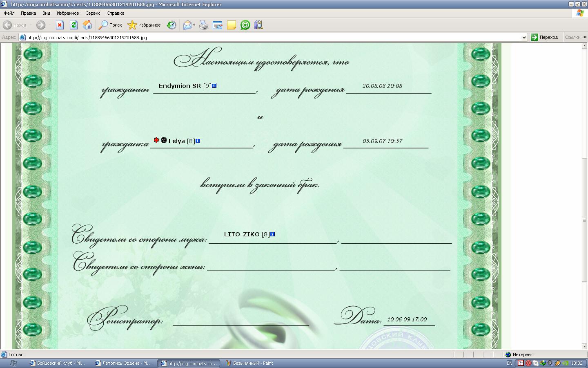
Task: Click the Готово status bar text
Action: click(x=16, y=355)
